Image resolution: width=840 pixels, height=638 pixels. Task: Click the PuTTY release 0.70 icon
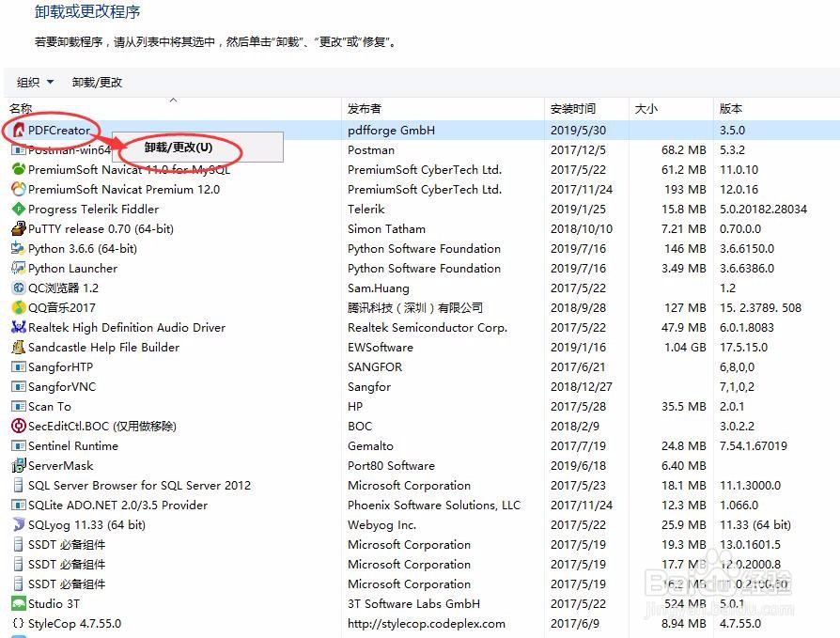click(x=19, y=228)
